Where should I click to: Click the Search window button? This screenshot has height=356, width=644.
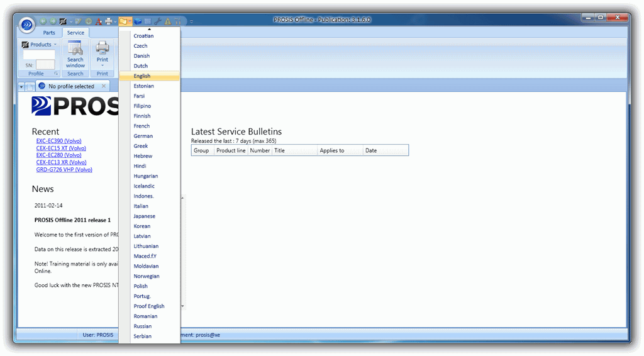(x=75, y=54)
